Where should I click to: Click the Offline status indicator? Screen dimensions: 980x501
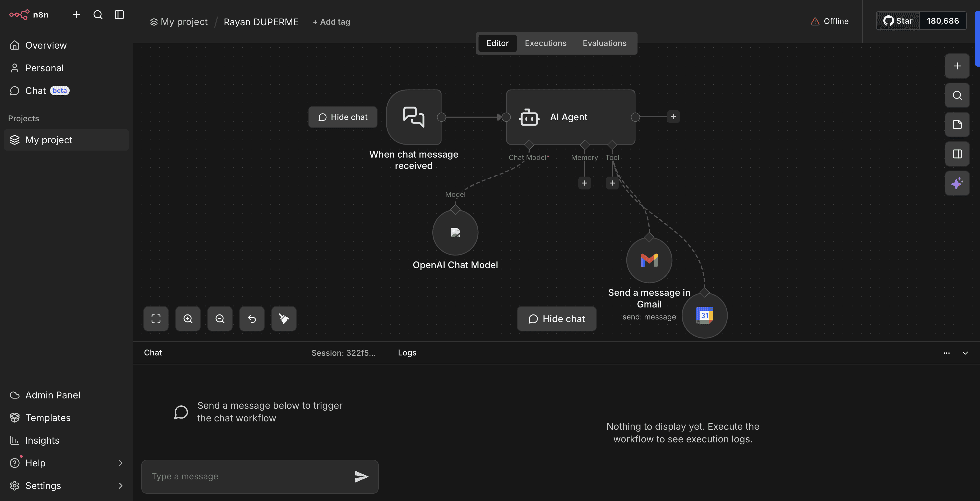(829, 21)
